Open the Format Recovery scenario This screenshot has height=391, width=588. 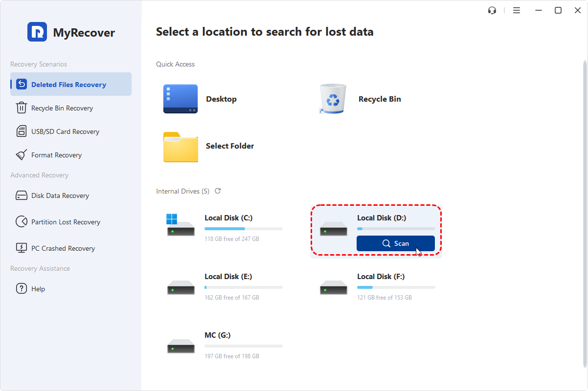click(56, 154)
